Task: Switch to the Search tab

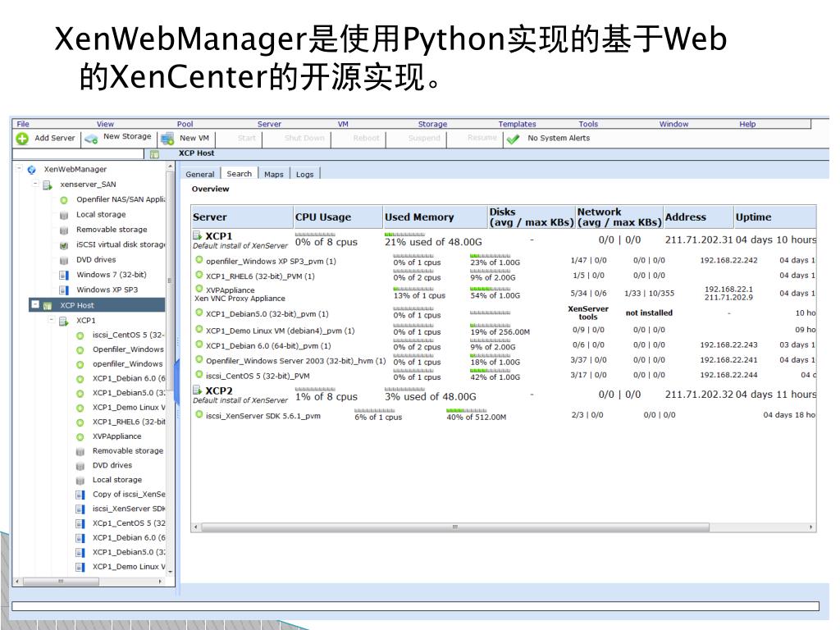Action: tap(239, 174)
